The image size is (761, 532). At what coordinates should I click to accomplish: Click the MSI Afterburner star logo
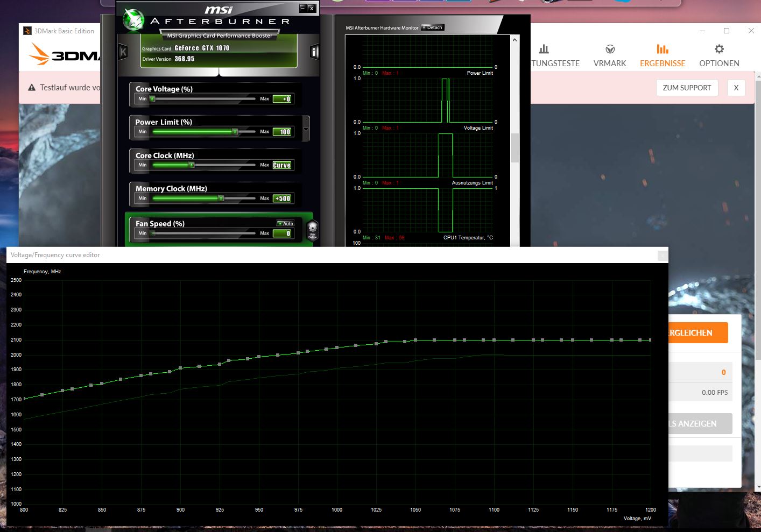point(133,20)
